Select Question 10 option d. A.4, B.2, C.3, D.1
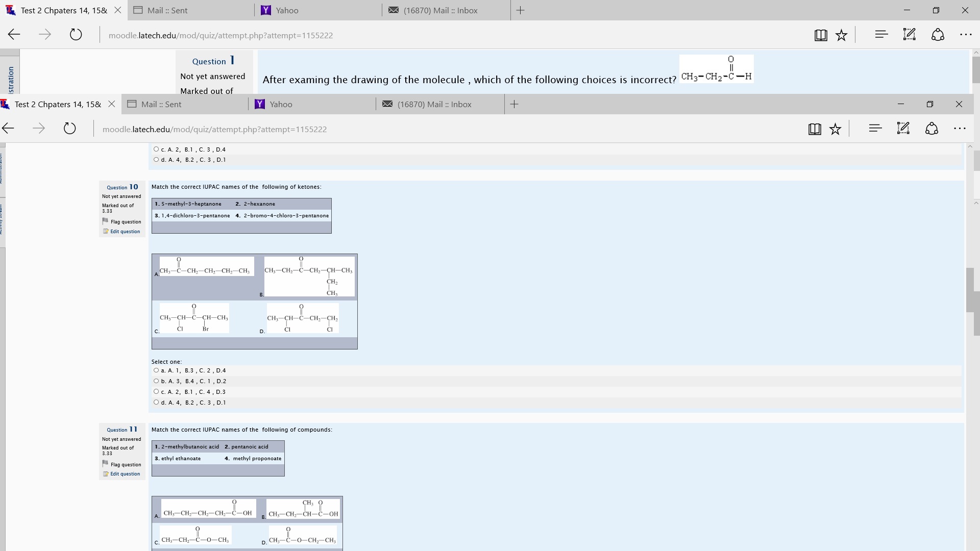The width and height of the screenshot is (980, 551). [156, 403]
